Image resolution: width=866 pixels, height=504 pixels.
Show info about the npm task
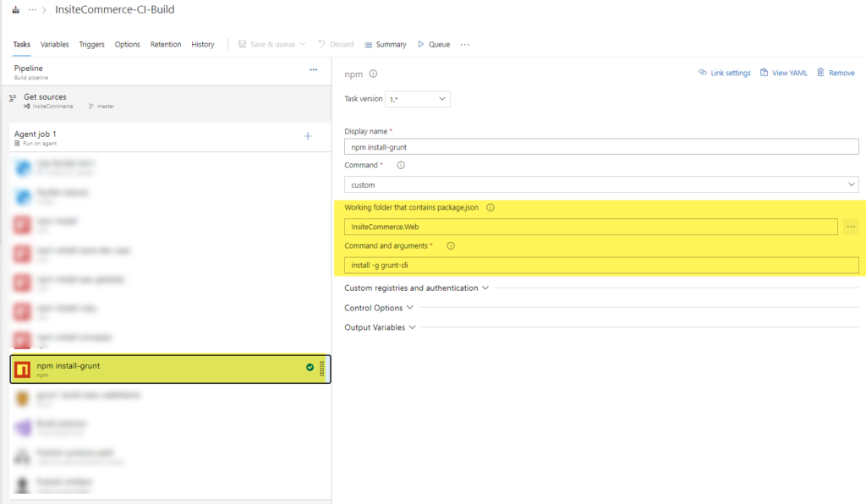[373, 74]
